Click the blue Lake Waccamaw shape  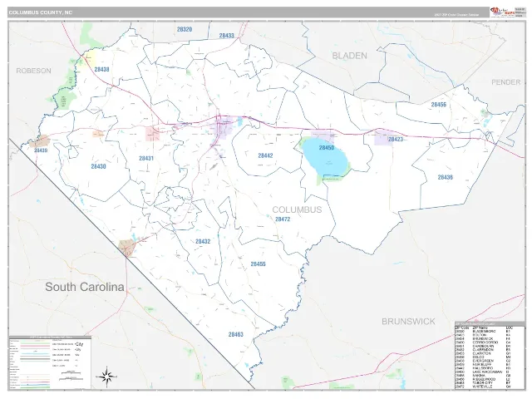[325, 157]
